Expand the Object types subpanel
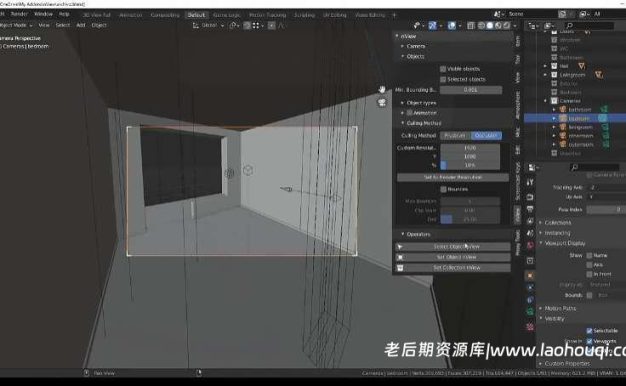Image resolution: width=626 pixels, height=386 pixels. (402, 103)
